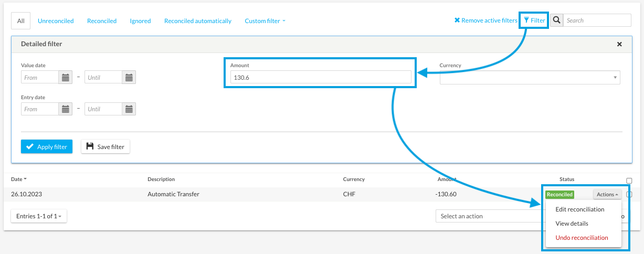Switch to Reconciled automatically tab
The height and width of the screenshot is (254, 644).
198,21
